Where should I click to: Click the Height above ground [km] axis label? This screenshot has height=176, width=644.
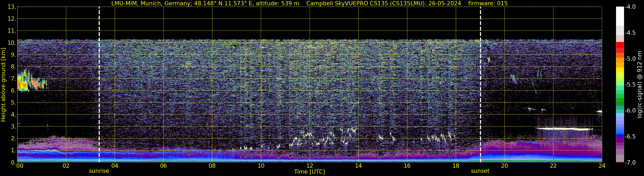point(3,85)
